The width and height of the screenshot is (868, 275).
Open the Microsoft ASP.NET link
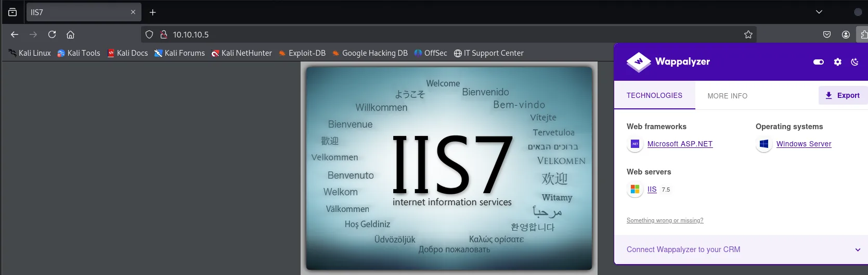680,144
